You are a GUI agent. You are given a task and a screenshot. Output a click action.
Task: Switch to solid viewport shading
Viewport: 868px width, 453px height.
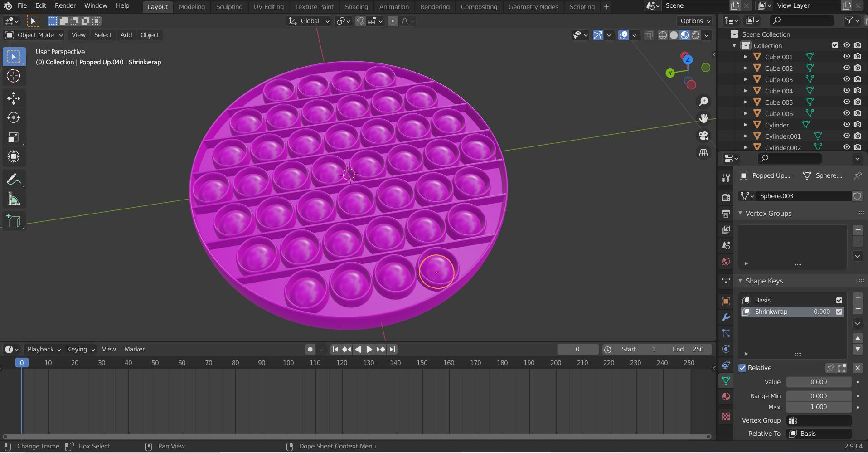pyautogui.click(x=674, y=35)
